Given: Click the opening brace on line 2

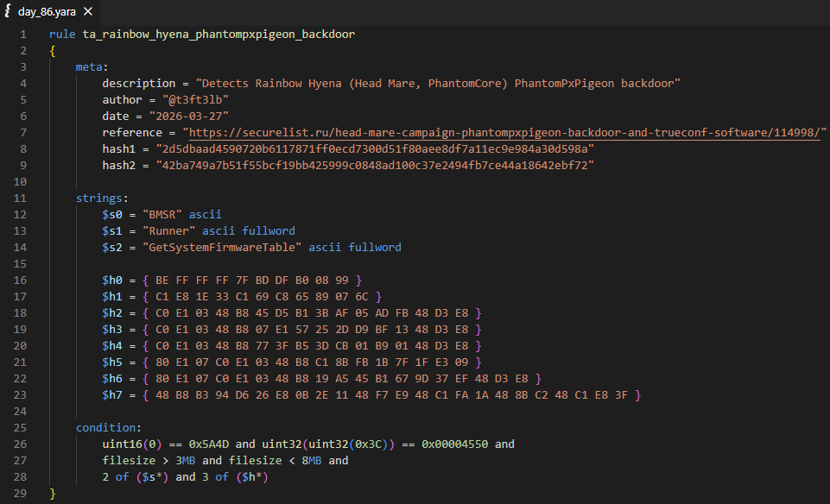Looking at the screenshot, I should (53, 51).
